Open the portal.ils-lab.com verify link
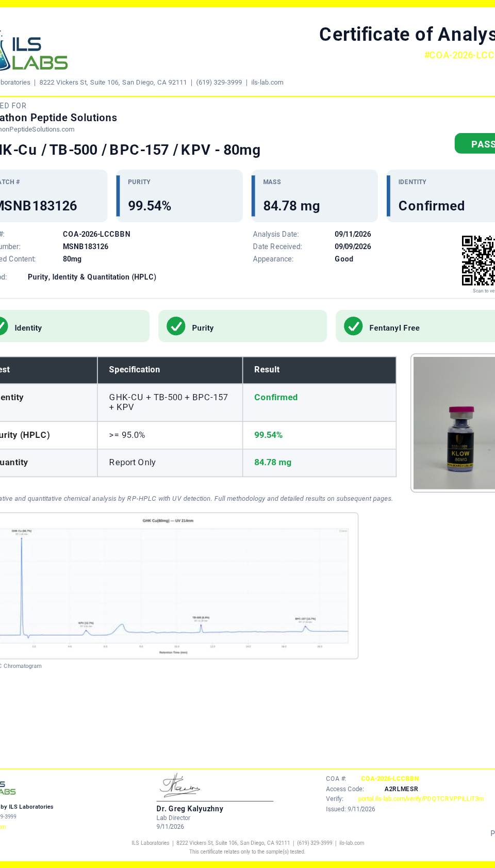 (421, 799)
